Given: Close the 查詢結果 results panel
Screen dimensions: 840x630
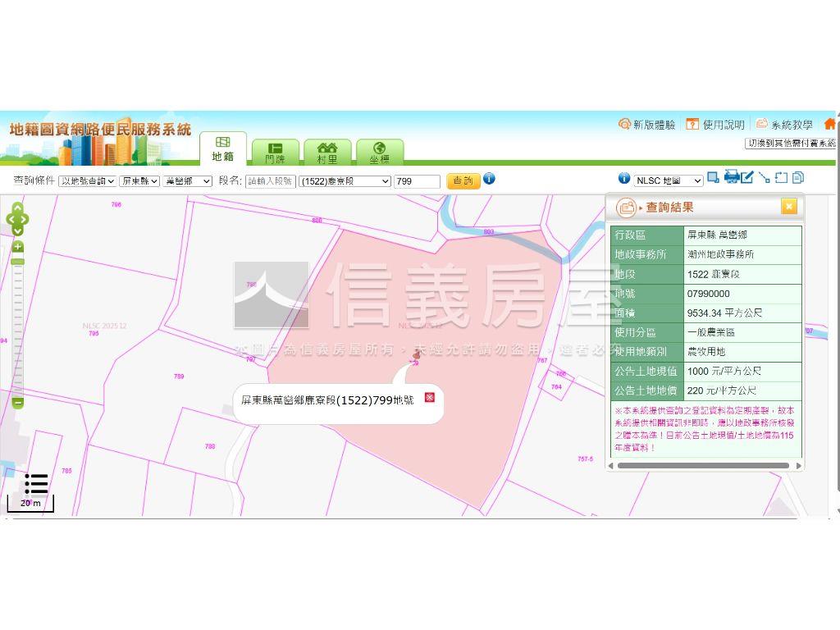Looking at the screenshot, I should pos(789,206).
